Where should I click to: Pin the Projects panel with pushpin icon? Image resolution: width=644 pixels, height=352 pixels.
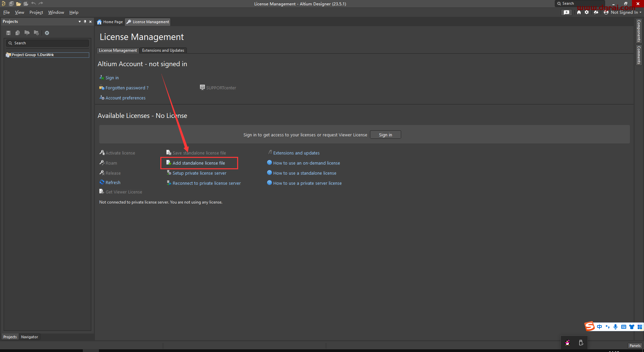pyautogui.click(x=85, y=21)
